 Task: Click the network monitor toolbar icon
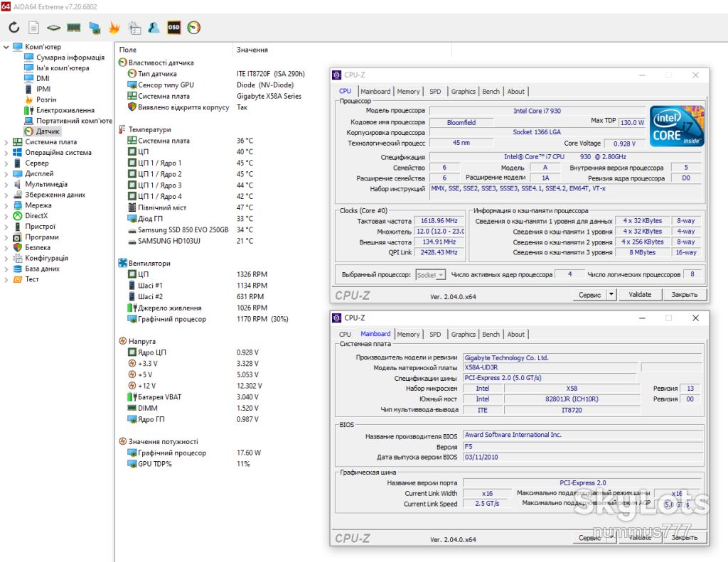point(95,28)
